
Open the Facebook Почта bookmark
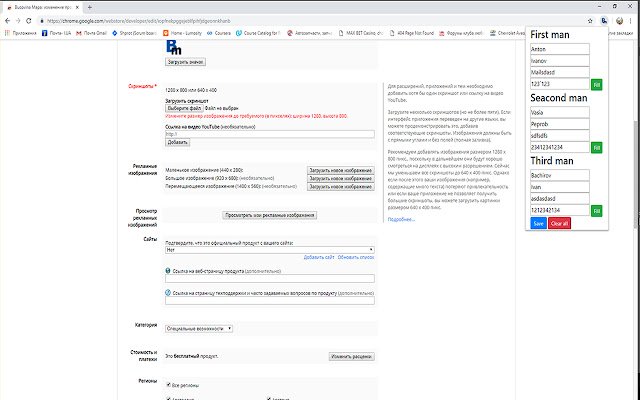coord(56,33)
